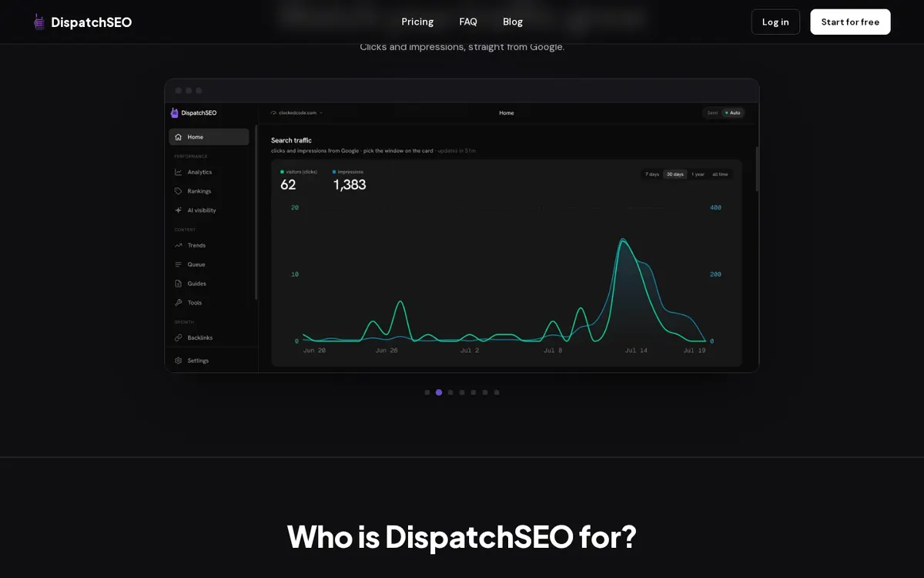
Task: Click the Queue list icon
Action: click(x=179, y=264)
